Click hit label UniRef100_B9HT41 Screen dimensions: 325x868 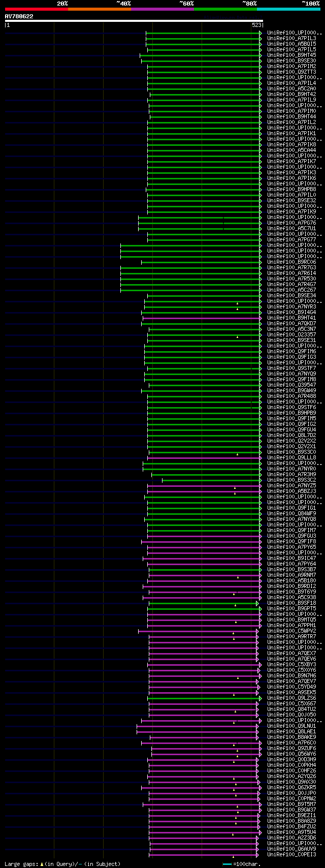291,318
